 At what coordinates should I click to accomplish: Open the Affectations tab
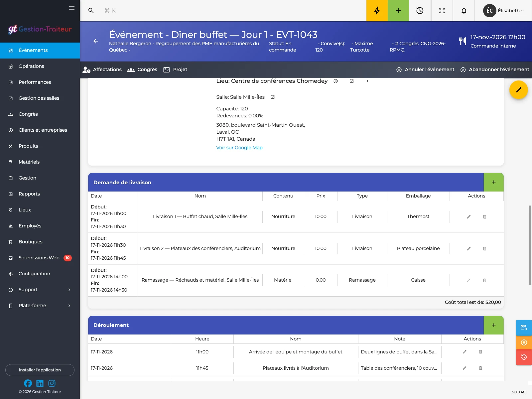[x=102, y=69]
